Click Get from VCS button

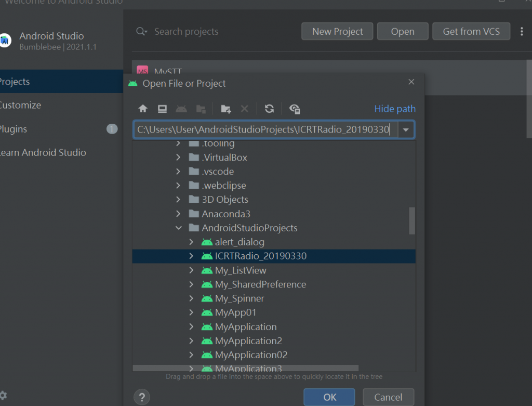471,32
